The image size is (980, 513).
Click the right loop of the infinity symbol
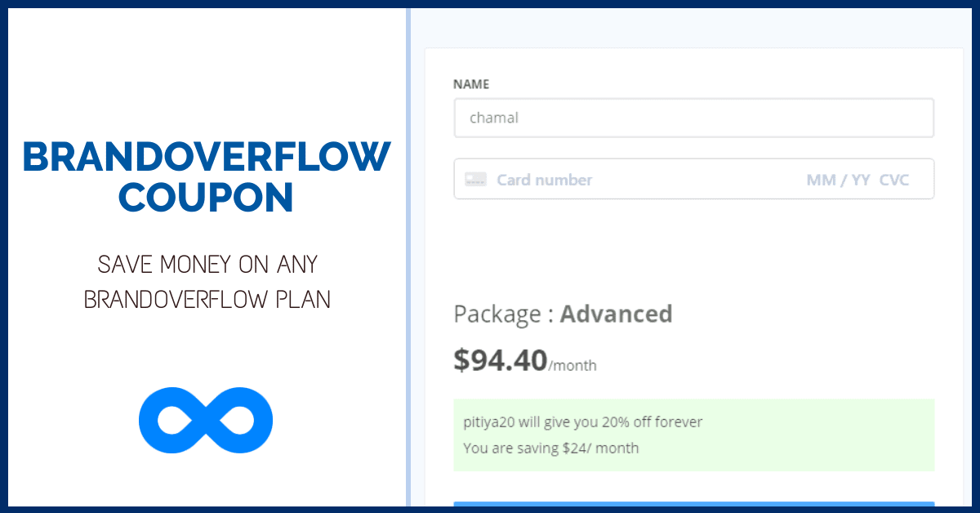click(x=241, y=420)
